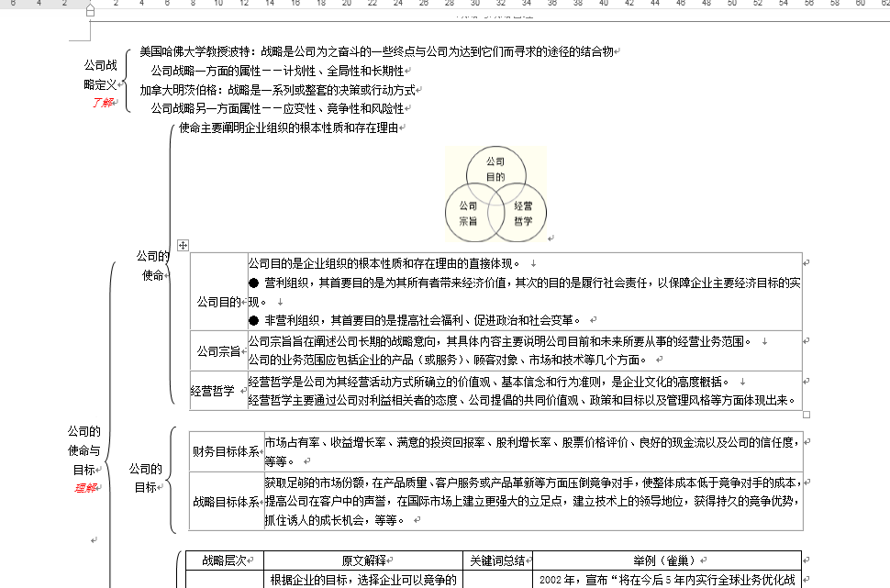Click the line starting 经营哲学主要通过公司对利益相关者
The height and width of the screenshot is (588, 890).
[522, 400]
